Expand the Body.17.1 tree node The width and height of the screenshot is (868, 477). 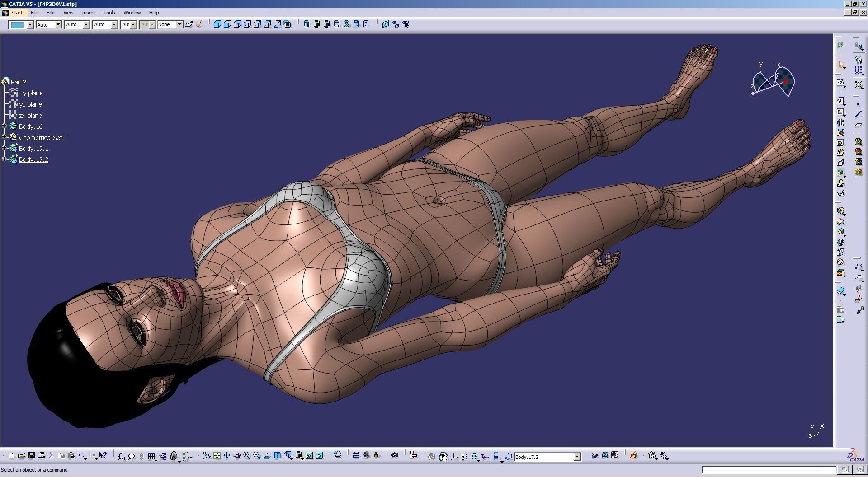5,148
